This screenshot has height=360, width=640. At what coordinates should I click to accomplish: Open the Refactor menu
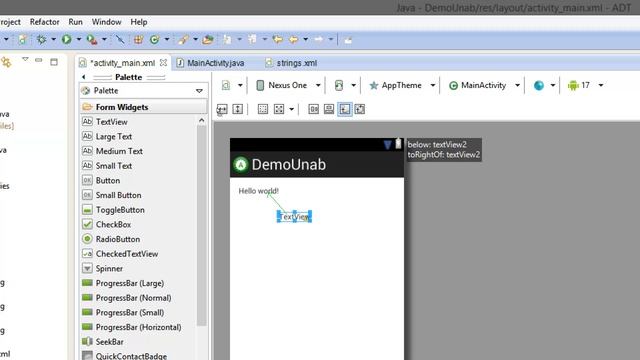[x=44, y=22]
